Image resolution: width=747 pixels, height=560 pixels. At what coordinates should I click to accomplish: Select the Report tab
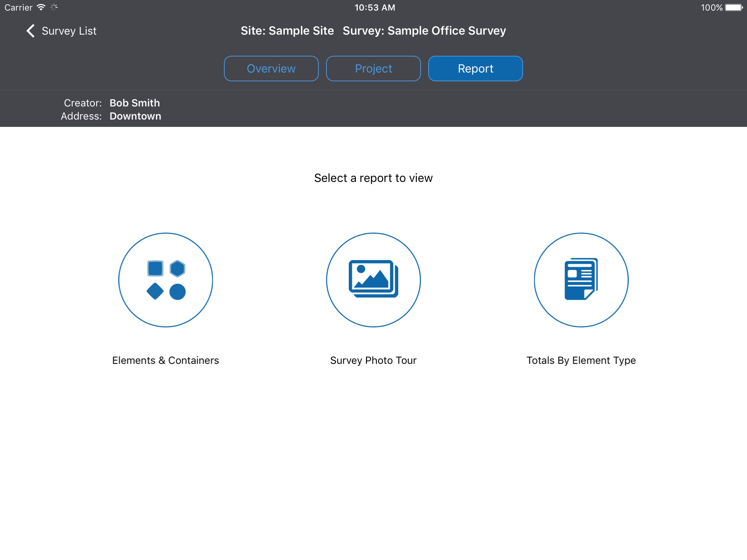[475, 69]
